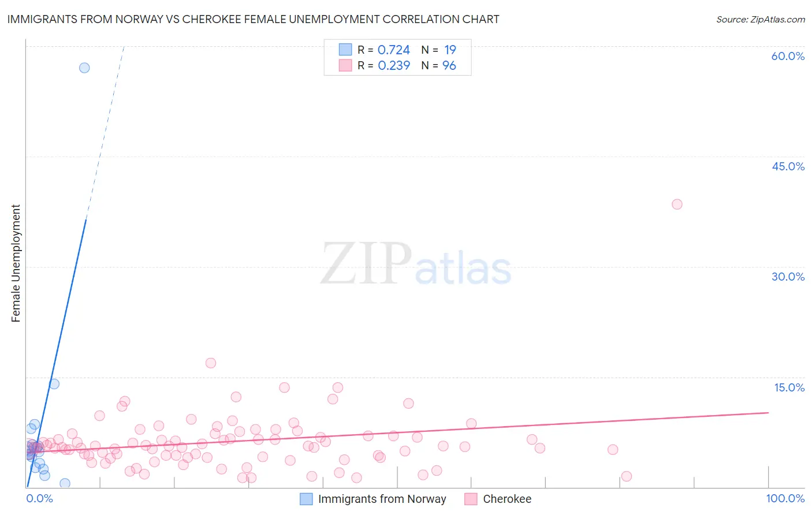
Task: Click the 45.0% y-axis label
Action: pyautogui.click(x=788, y=166)
